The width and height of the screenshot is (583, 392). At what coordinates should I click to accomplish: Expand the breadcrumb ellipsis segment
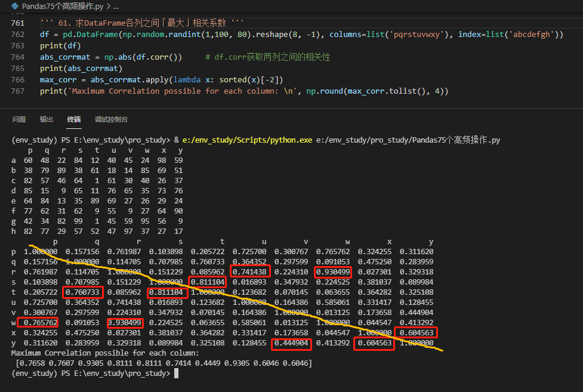click(116, 7)
